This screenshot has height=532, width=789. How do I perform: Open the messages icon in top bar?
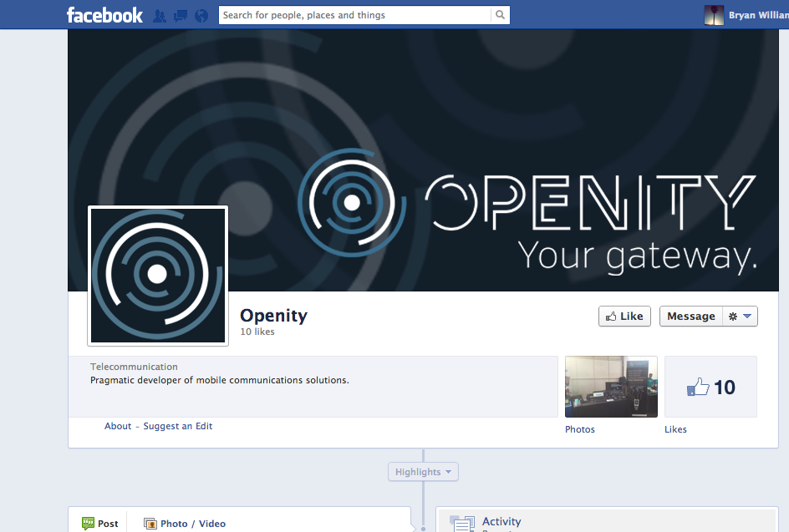point(181,16)
